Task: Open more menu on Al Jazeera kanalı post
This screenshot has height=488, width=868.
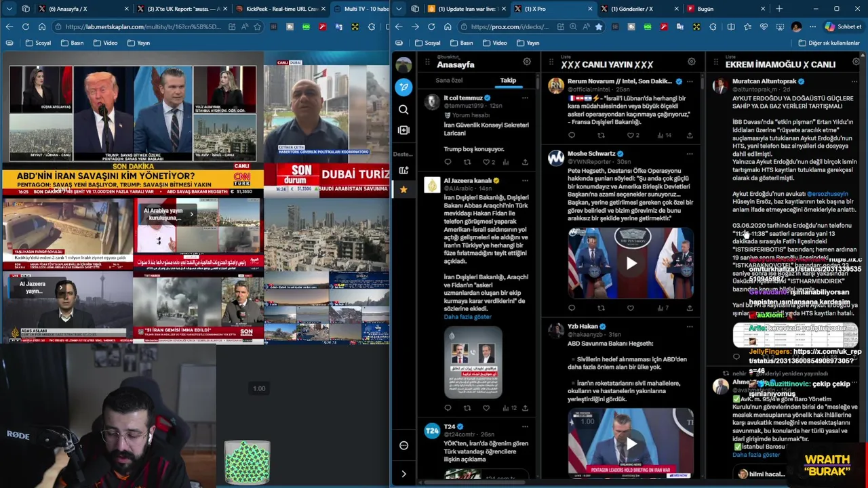Action: (525, 180)
